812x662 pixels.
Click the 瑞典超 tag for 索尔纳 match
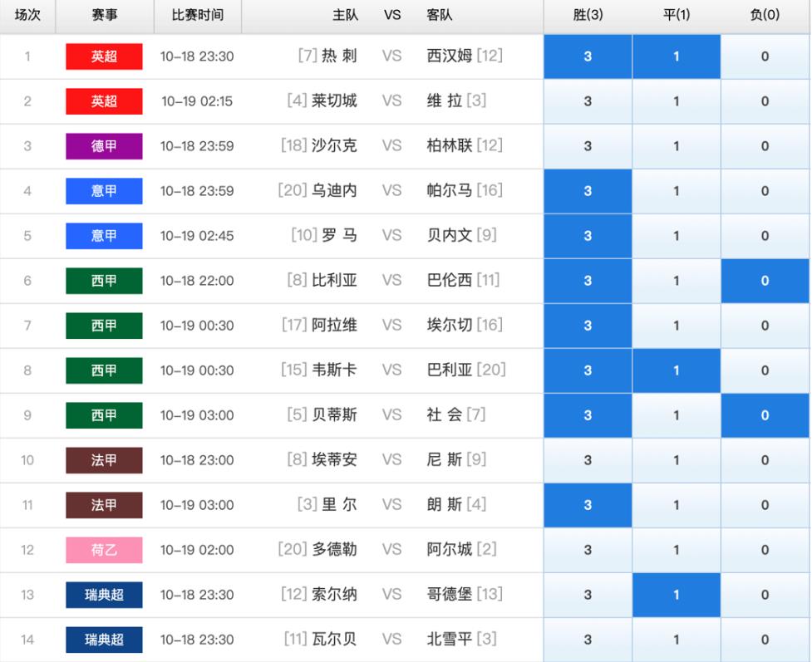coord(104,595)
